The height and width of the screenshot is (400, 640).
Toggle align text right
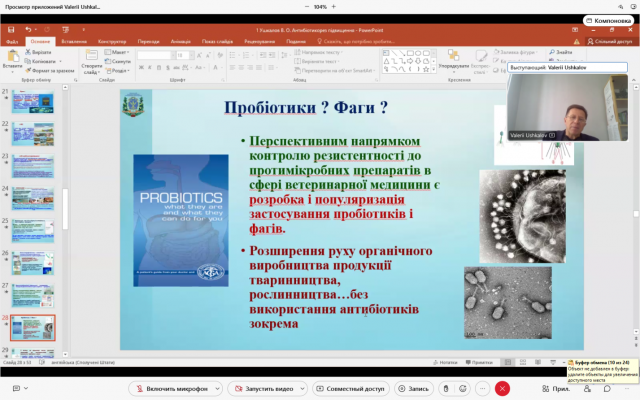pyautogui.click(x=250, y=67)
